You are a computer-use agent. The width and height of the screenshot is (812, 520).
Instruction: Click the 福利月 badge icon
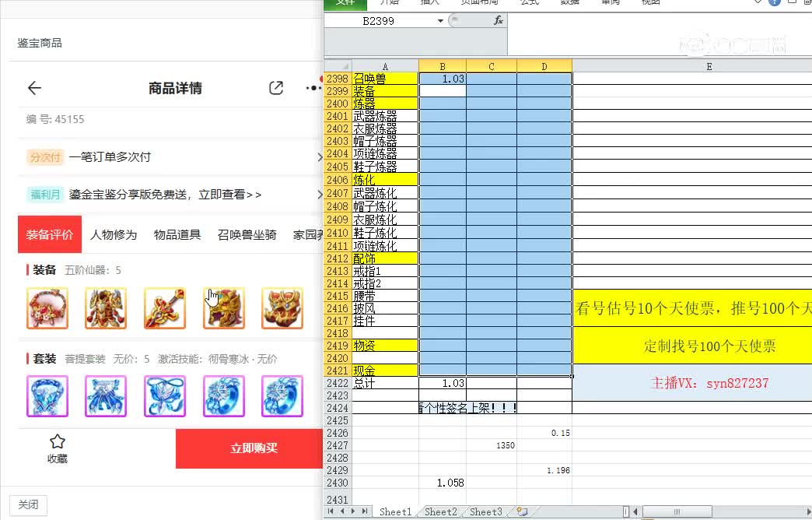coord(44,195)
